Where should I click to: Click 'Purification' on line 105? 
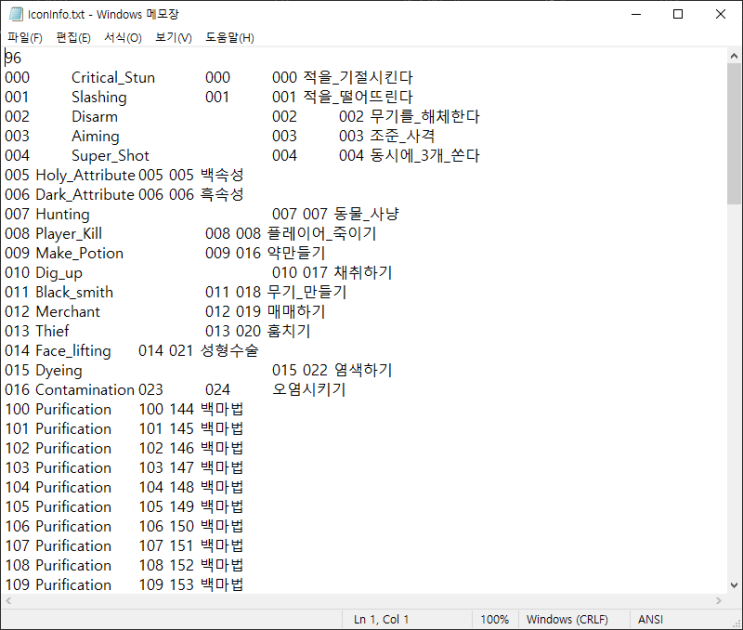[x=73, y=507]
